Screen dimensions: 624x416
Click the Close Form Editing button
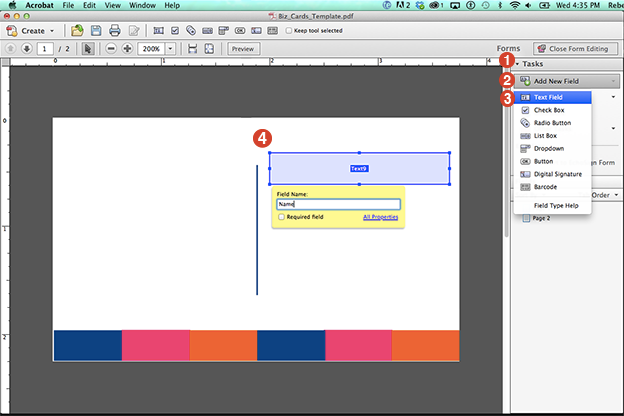click(567, 48)
